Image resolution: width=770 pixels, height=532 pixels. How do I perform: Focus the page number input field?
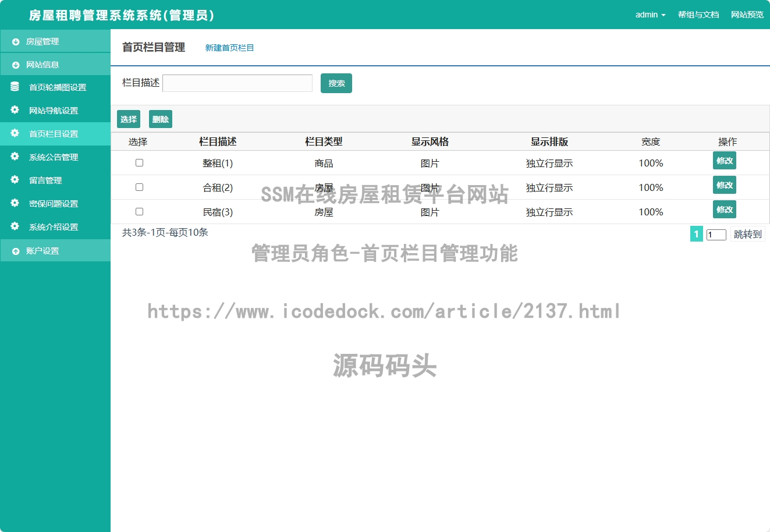716,235
